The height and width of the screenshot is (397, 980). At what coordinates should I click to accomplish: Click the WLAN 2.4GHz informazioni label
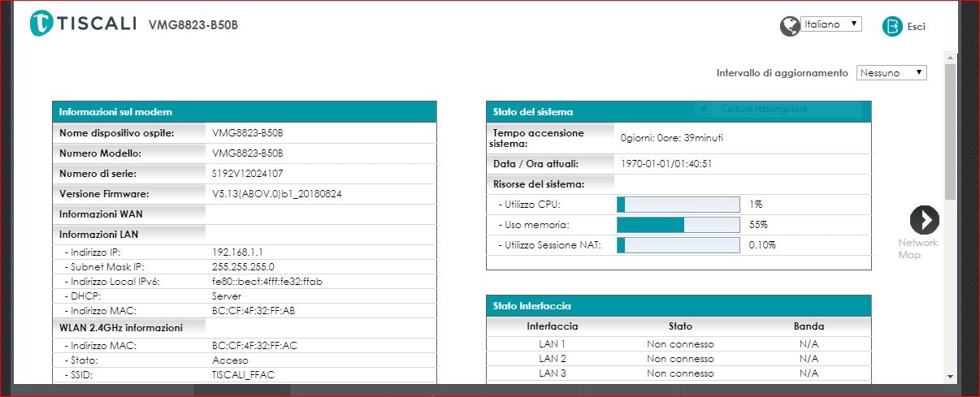[121, 327]
